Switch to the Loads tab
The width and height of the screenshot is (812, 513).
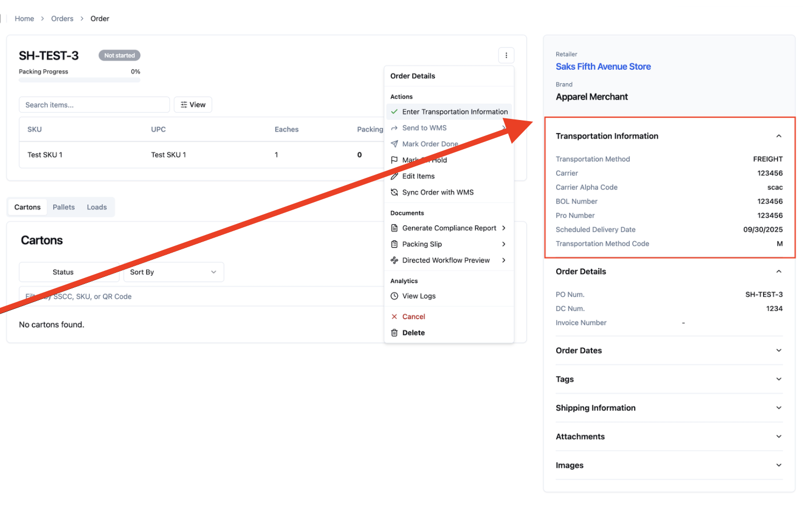(x=97, y=207)
